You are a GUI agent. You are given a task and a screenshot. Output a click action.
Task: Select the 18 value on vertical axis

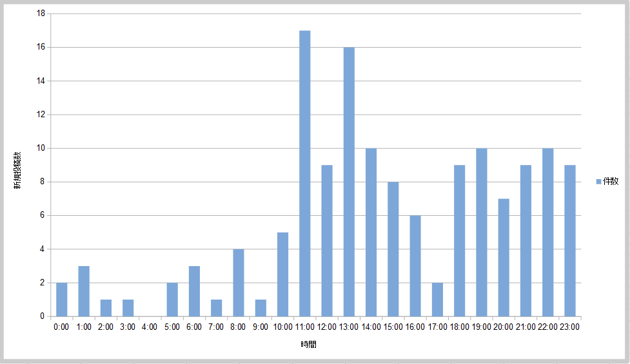[x=40, y=14]
